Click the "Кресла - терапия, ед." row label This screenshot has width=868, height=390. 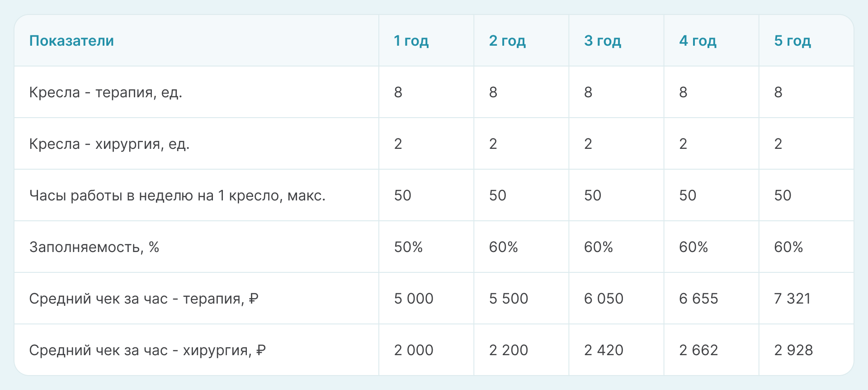(x=105, y=92)
